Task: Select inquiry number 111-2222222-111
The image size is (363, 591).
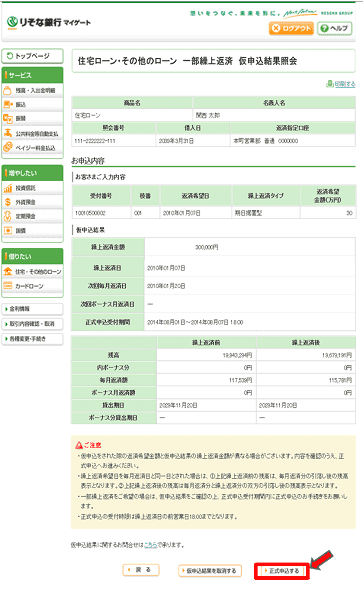Action: (x=95, y=141)
